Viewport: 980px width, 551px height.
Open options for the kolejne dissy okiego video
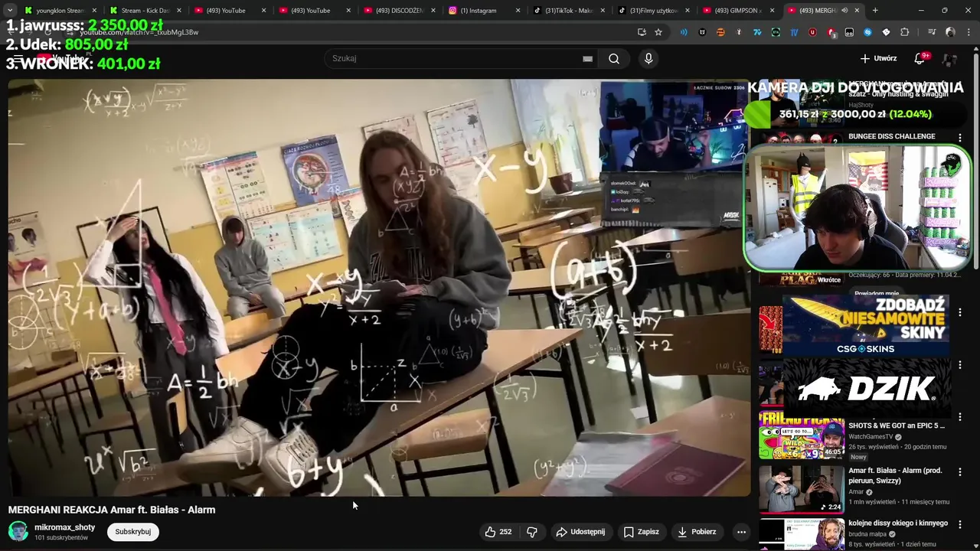(960, 525)
